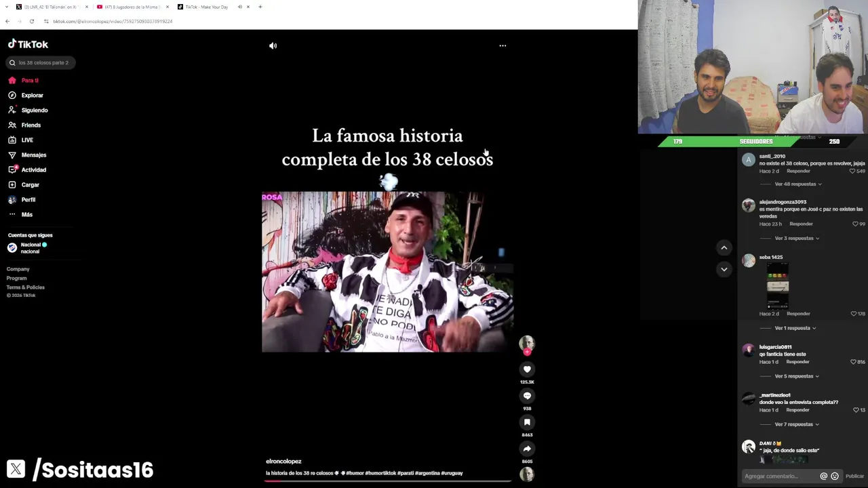Image resolution: width=868 pixels, height=488 pixels.
Task: Reload the page in browser
Action: point(32,21)
